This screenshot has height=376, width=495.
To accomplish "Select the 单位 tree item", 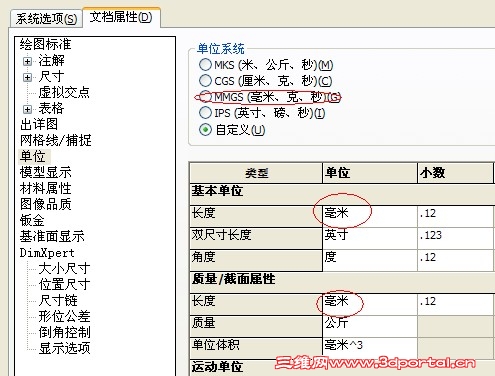I will click(x=33, y=156).
